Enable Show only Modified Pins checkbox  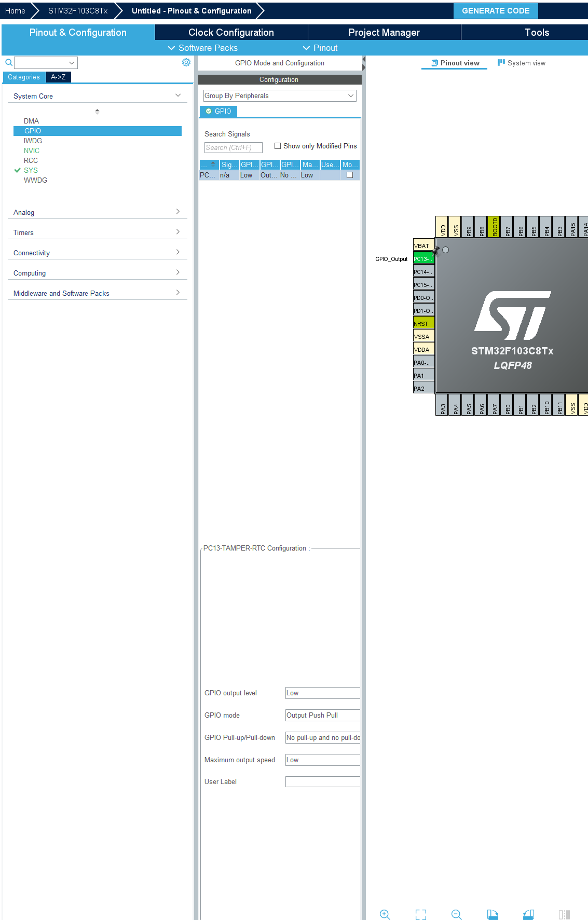(x=278, y=146)
